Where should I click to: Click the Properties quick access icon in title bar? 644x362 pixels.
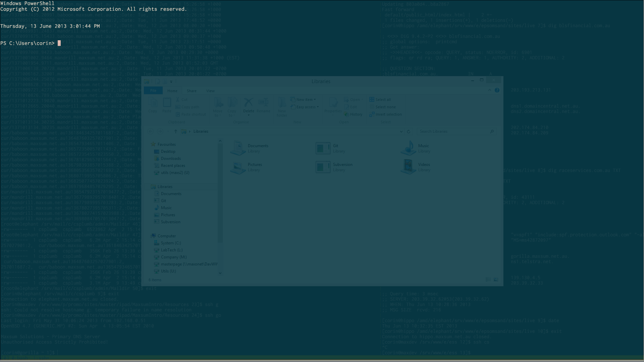pyautogui.click(x=157, y=81)
